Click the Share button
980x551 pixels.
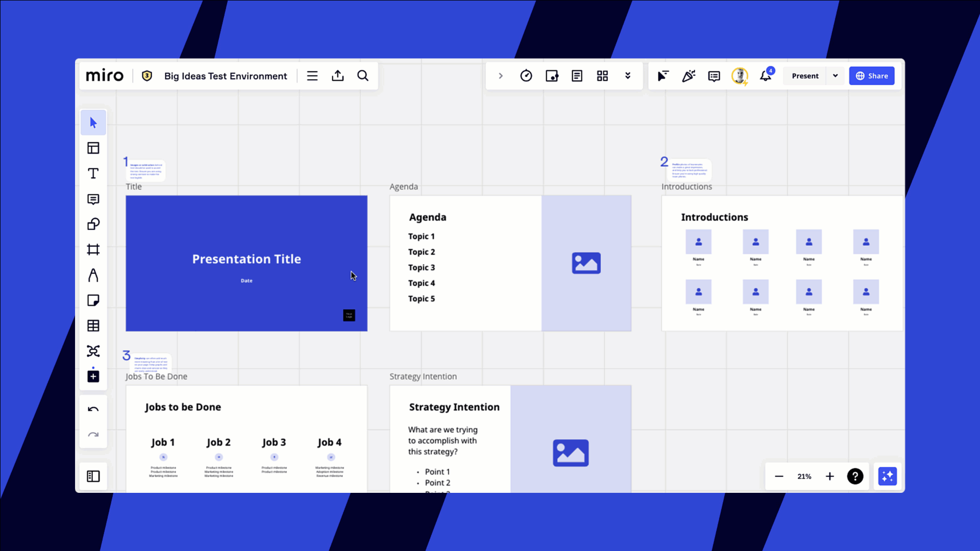click(x=871, y=76)
